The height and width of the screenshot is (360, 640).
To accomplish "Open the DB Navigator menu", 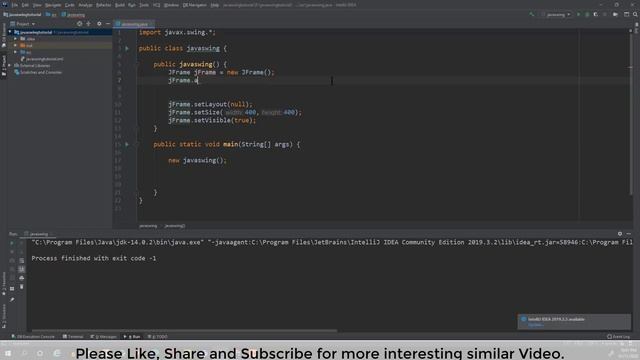I will 194,5.
